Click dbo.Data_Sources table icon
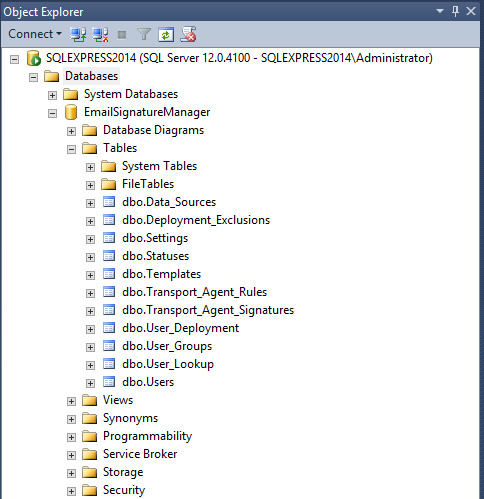The image size is (484, 499). 109,202
